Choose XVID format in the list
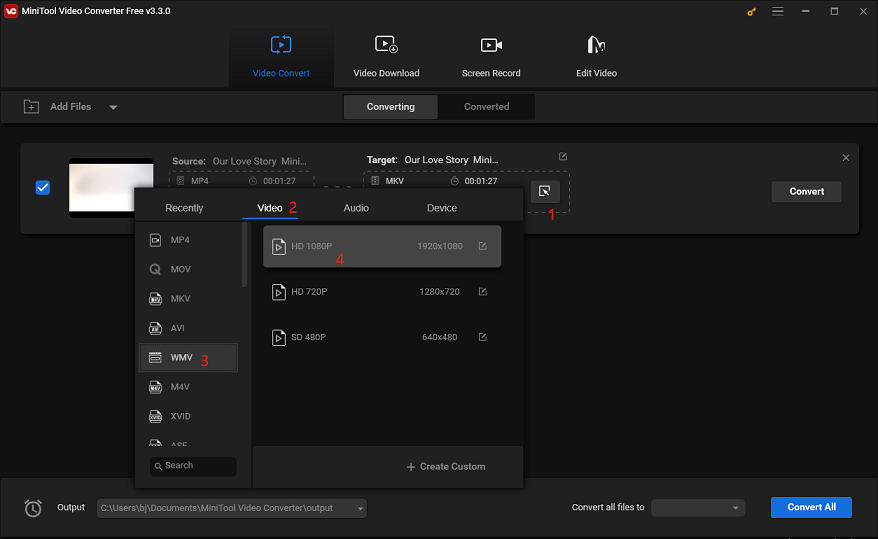This screenshot has height=539, width=878. click(189, 416)
